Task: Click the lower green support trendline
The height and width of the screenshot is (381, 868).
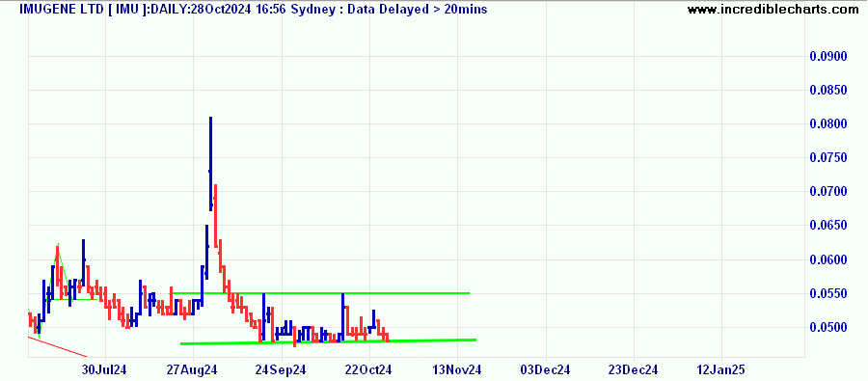Action: point(328,341)
